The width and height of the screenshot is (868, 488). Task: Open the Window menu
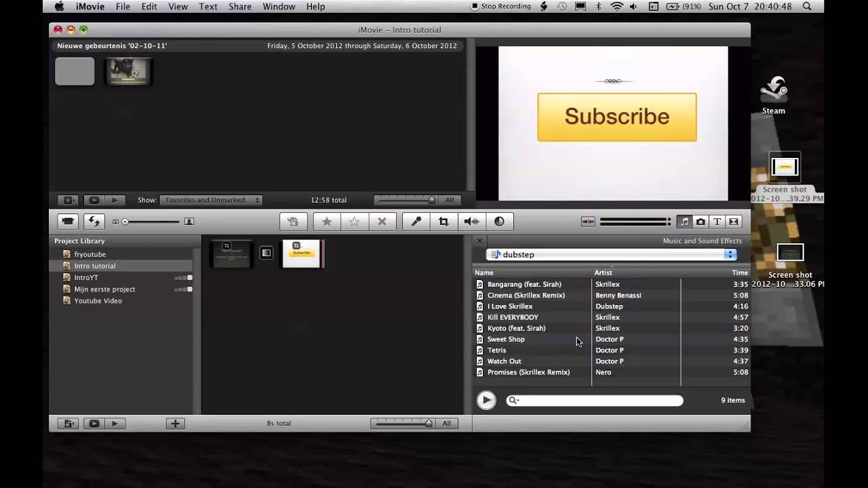279,6
